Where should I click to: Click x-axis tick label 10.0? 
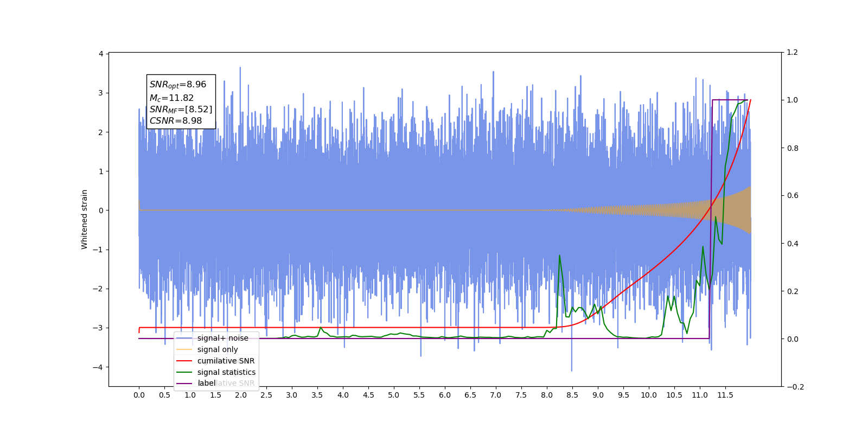(x=649, y=395)
